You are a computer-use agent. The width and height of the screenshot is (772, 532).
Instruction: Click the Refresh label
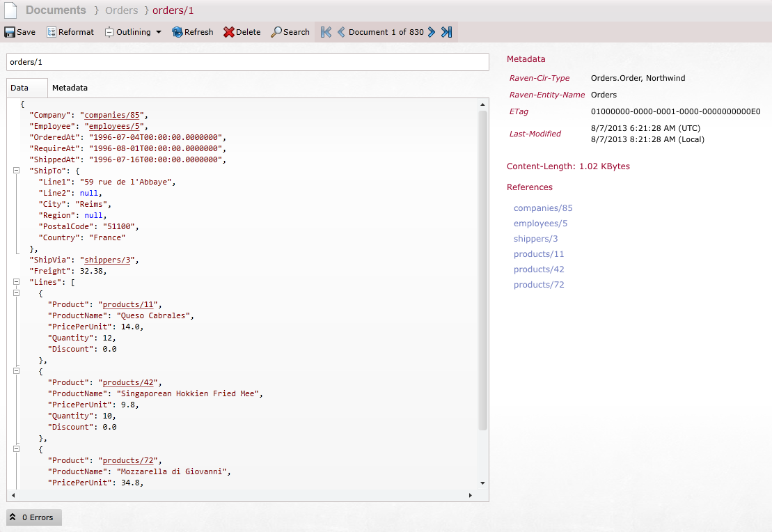(199, 32)
